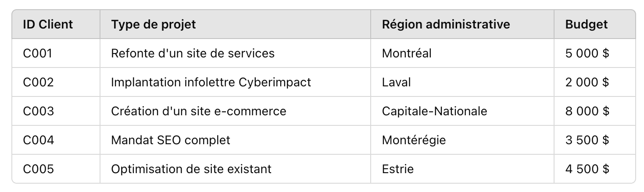The width and height of the screenshot is (644, 192).
Task: Click client ID C001 cell
Action: (x=56, y=53)
